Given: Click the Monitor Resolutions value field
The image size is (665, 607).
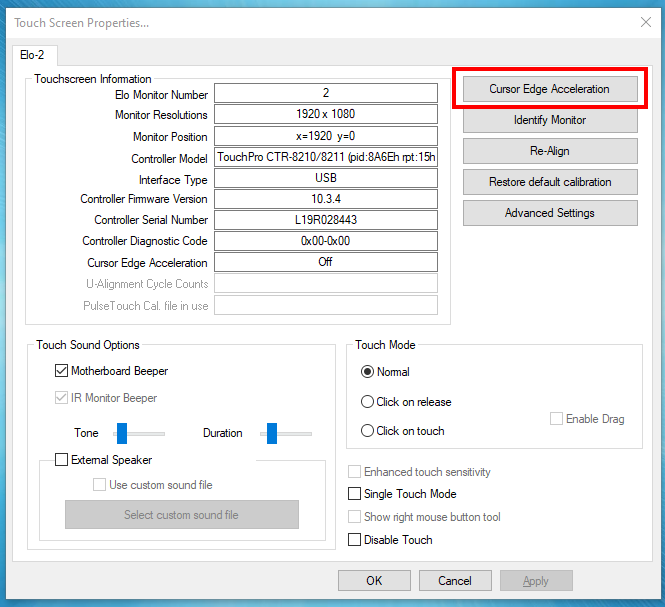Looking at the screenshot, I should (x=326, y=114).
